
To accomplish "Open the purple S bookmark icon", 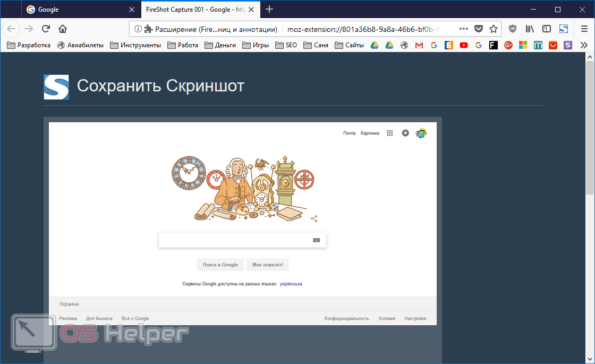I will click(568, 45).
